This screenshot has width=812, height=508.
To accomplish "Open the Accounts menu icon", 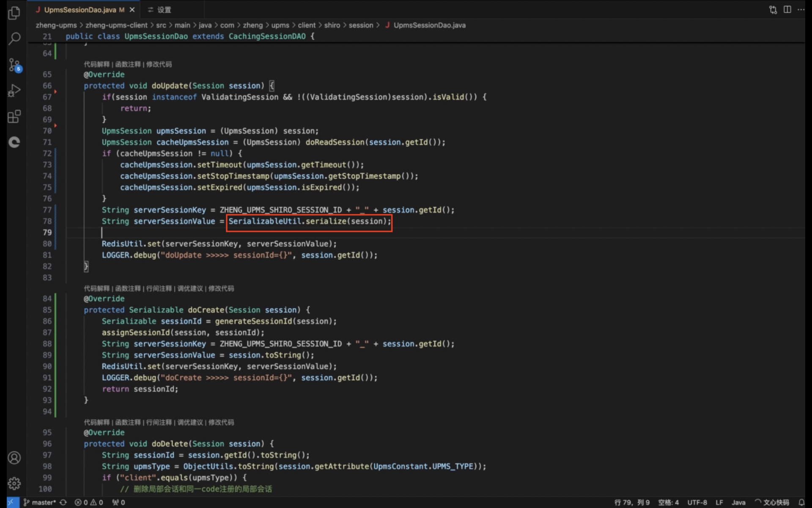I will 14,458.
